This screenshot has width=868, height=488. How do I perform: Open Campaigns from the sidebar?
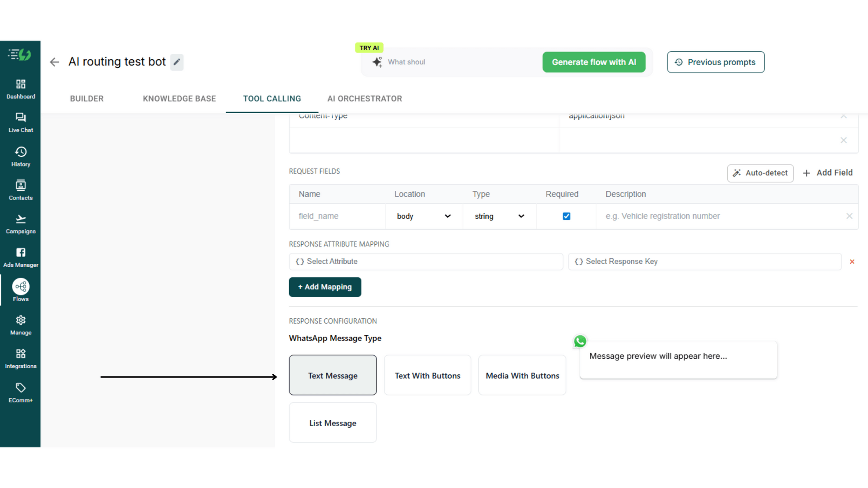(20, 219)
